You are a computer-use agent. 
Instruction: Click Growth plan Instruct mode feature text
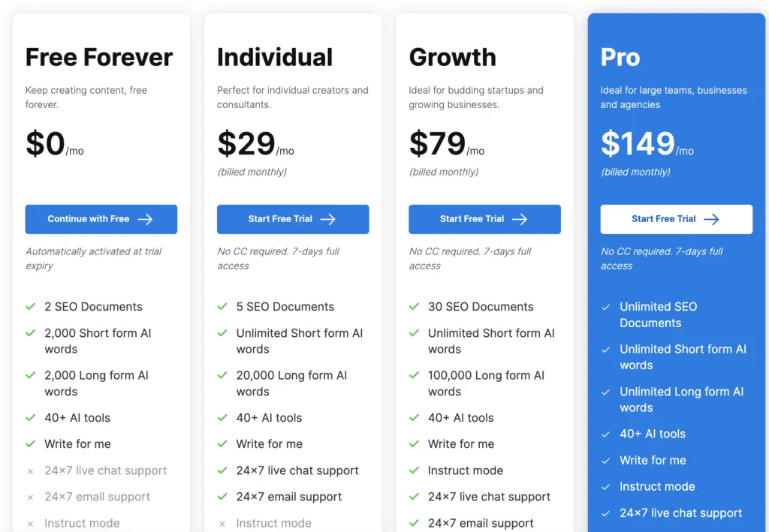point(465,470)
